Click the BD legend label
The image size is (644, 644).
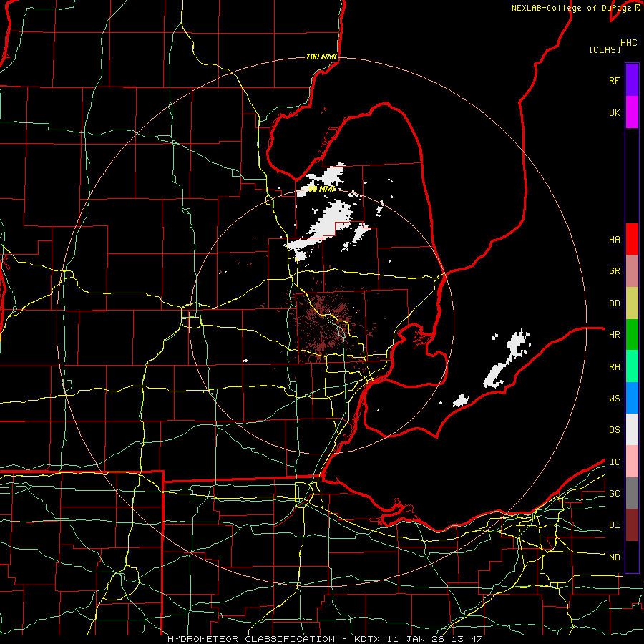(614, 303)
